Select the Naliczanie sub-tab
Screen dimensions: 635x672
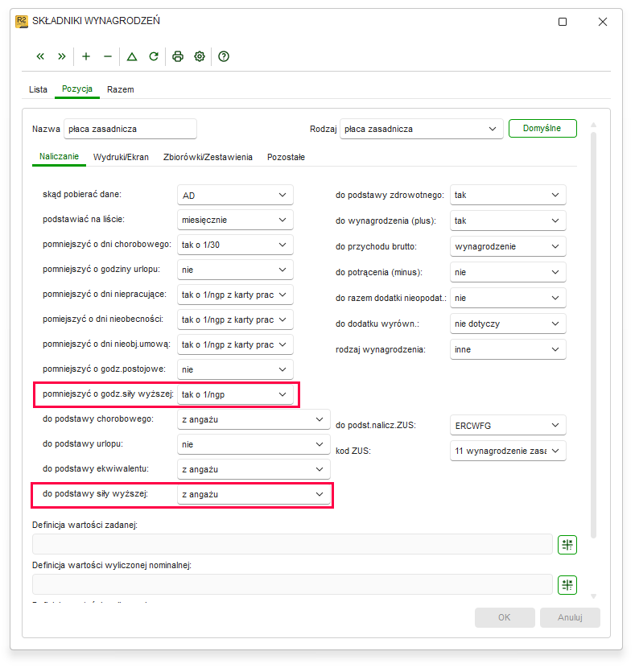[x=59, y=157]
